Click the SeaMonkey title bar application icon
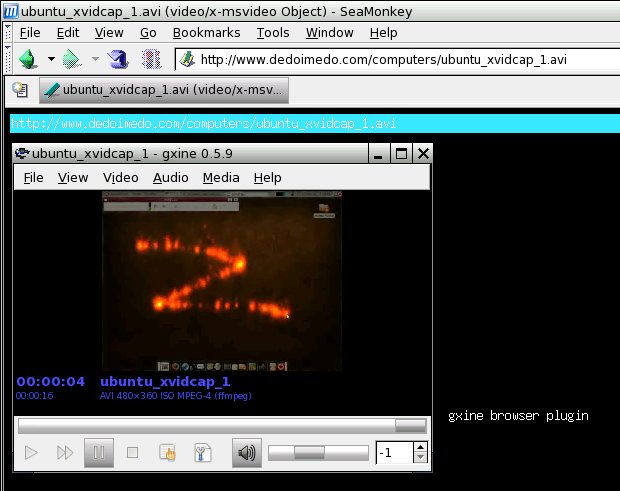 pos(11,11)
